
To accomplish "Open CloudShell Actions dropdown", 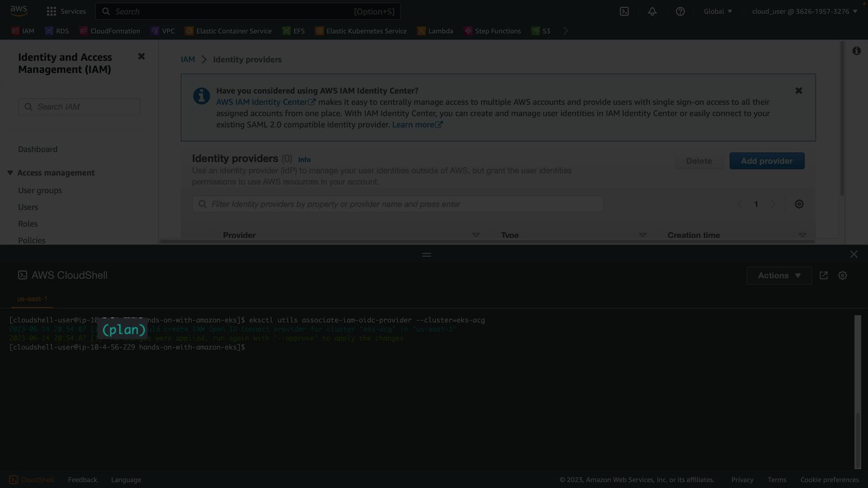I will (778, 275).
